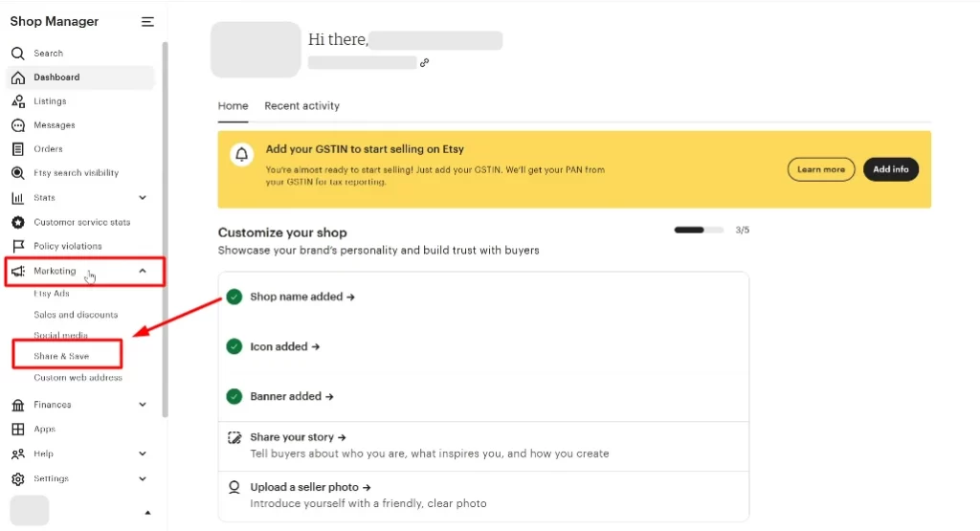
Task: Click the shop link chain icon
Action: point(424,62)
